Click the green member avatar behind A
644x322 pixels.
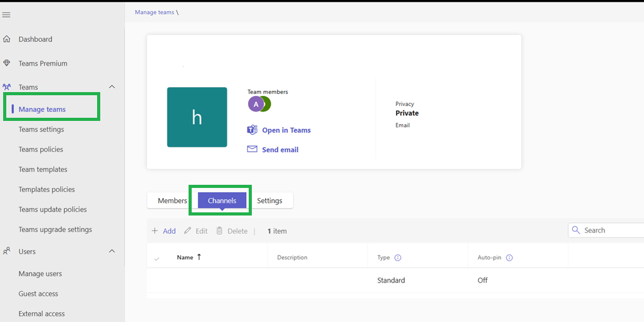click(x=267, y=105)
